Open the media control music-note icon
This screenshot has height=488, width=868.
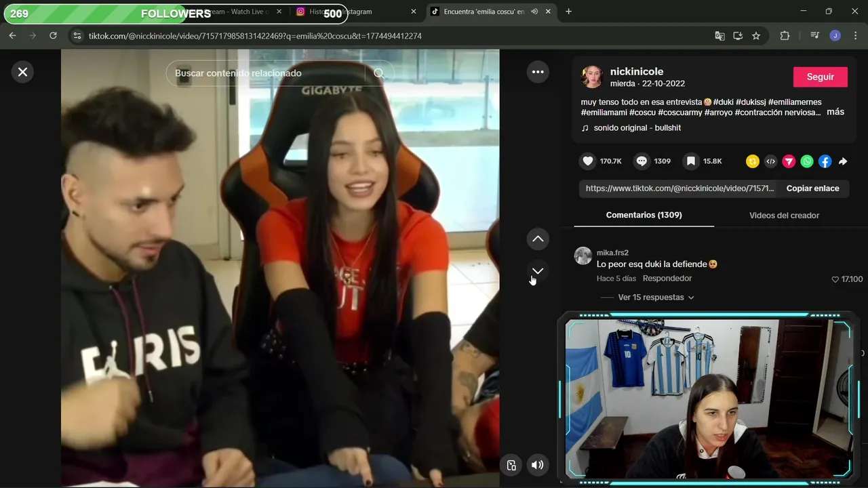pyautogui.click(x=815, y=36)
